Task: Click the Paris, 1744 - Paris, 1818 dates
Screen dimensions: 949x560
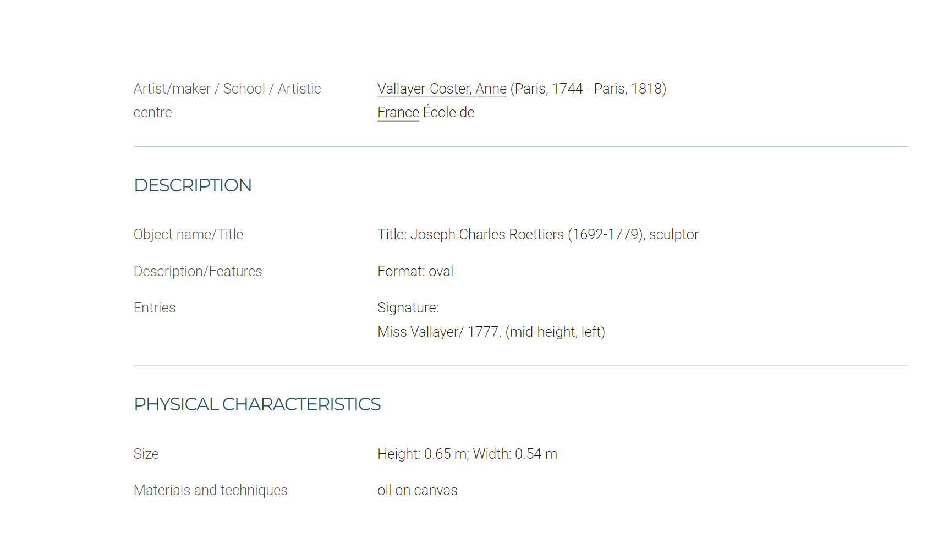Action: (x=589, y=89)
